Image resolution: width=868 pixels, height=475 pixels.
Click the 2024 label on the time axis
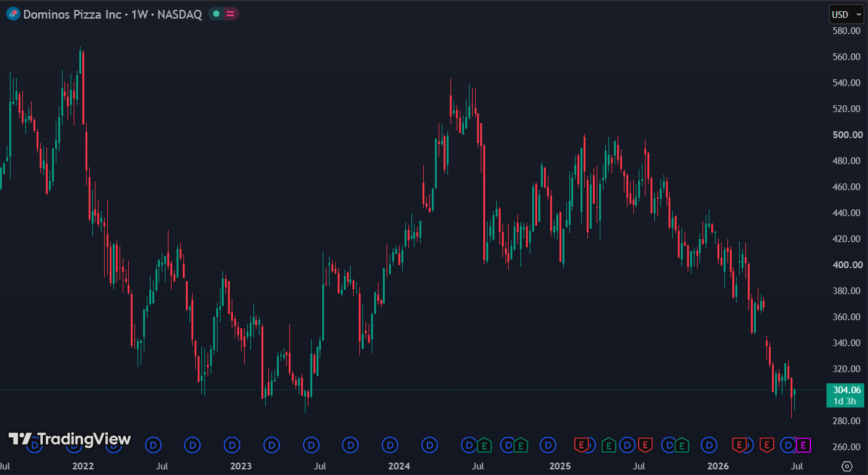399,465
